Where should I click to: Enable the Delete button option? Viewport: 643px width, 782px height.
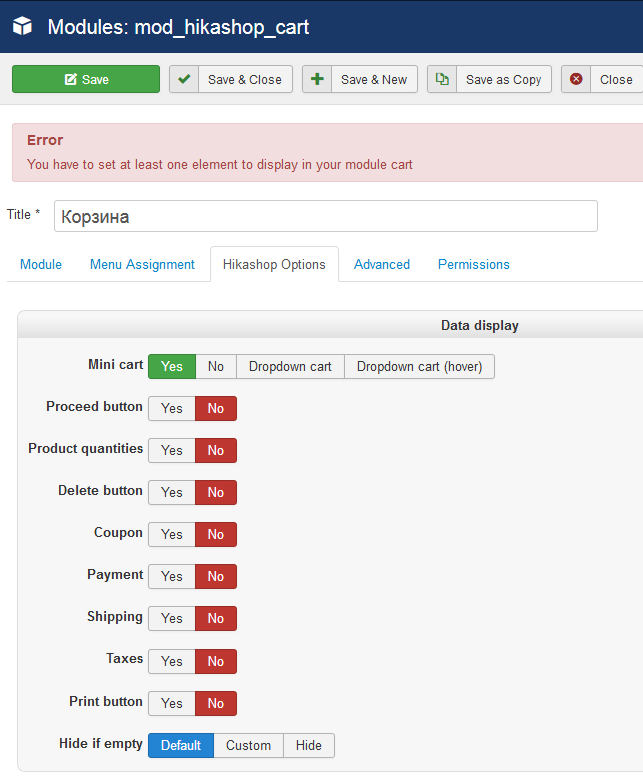(172, 492)
